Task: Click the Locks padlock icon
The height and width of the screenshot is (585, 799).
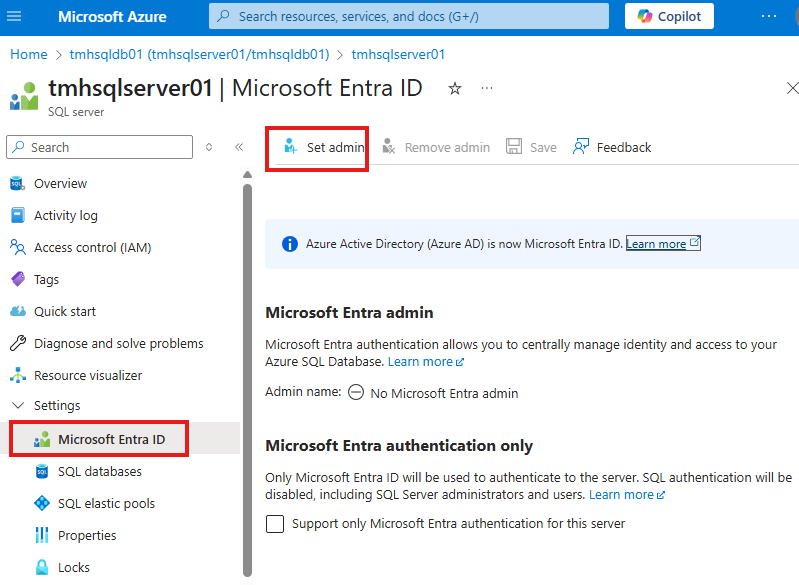Action: click(x=42, y=567)
